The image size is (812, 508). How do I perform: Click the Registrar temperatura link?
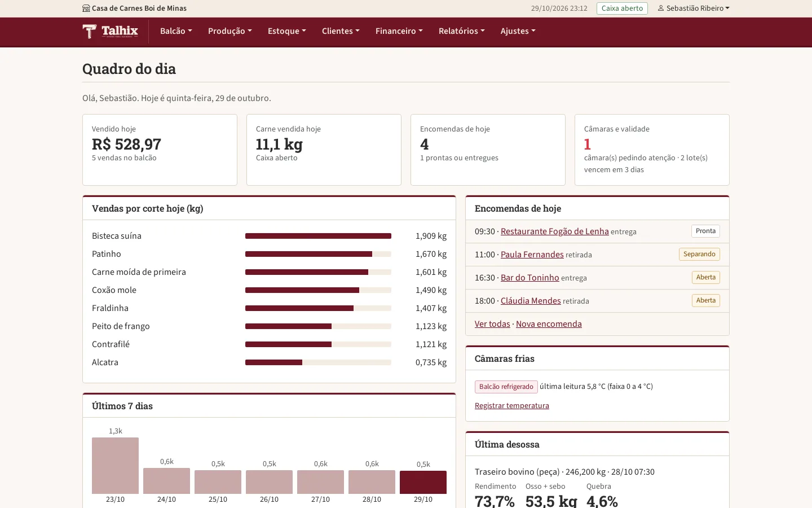coord(512,406)
